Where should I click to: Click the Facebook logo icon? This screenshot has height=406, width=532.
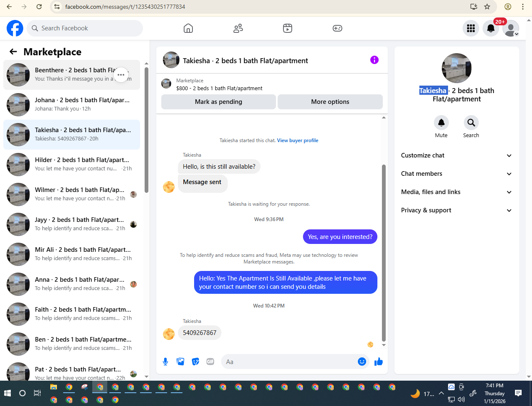(15, 28)
